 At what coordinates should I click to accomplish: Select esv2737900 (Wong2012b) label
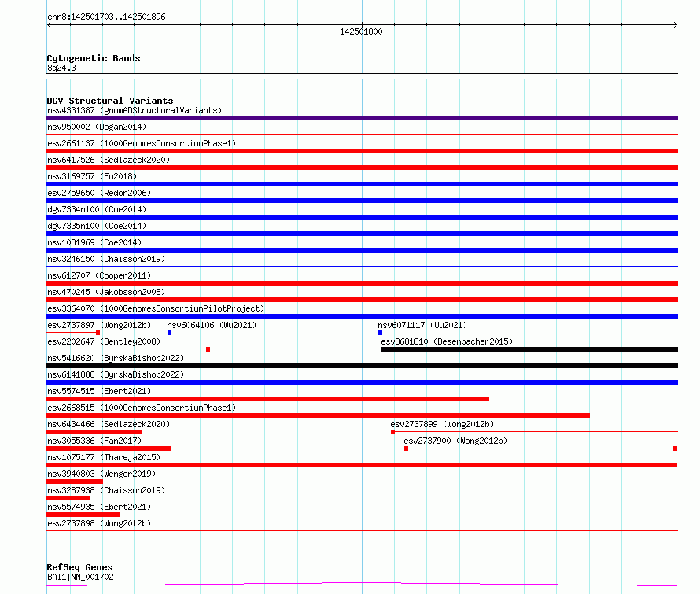(455, 441)
